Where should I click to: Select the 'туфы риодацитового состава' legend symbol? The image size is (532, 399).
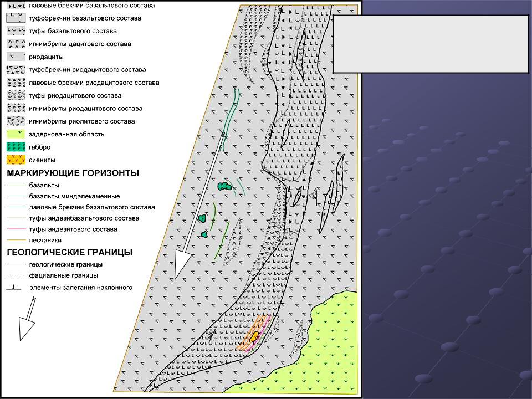(x=16, y=95)
